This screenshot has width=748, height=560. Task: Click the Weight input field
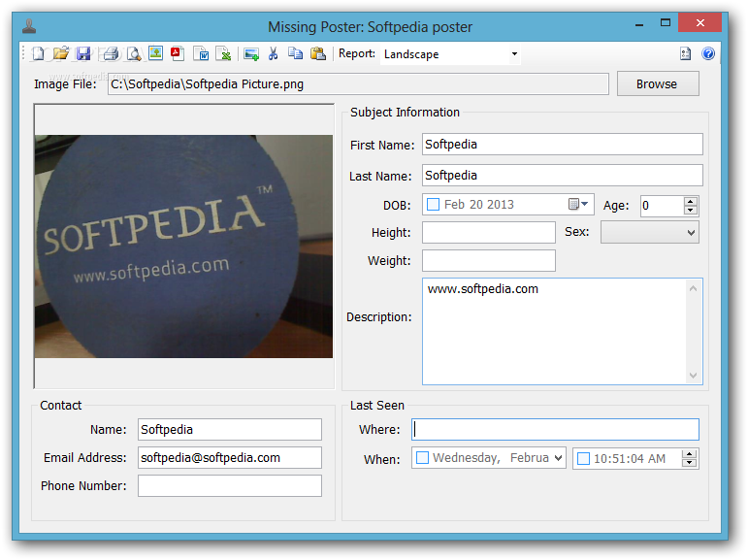click(x=489, y=261)
